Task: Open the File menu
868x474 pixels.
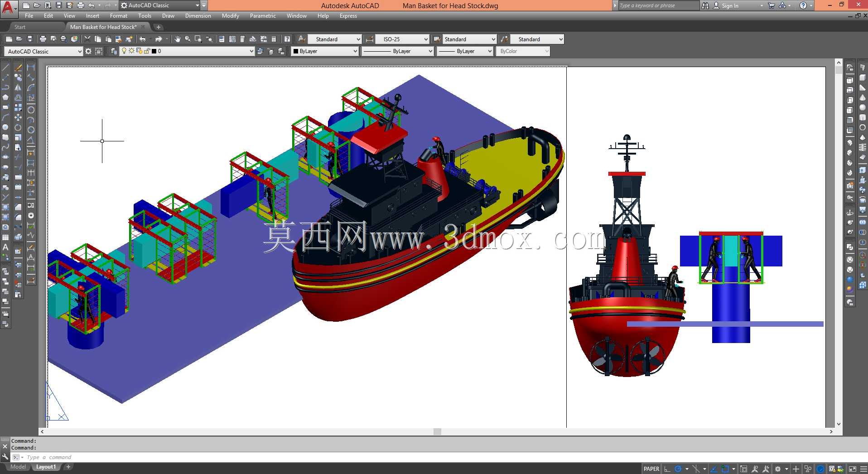Action: point(29,16)
